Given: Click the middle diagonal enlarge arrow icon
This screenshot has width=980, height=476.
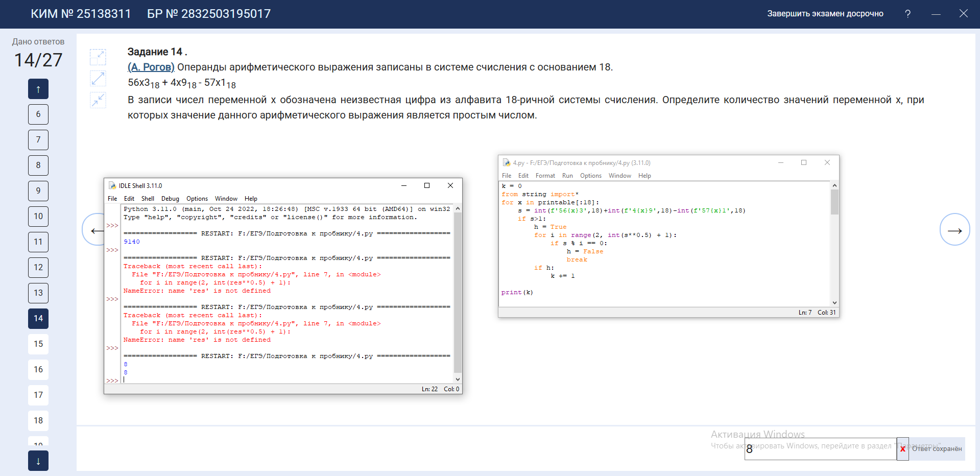Looking at the screenshot, I should [98, 78].
